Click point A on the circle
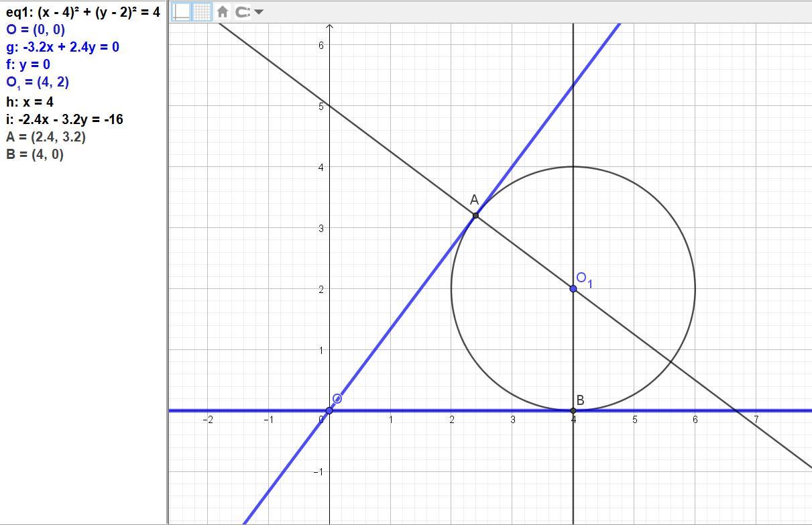 (x=475, y=215)
